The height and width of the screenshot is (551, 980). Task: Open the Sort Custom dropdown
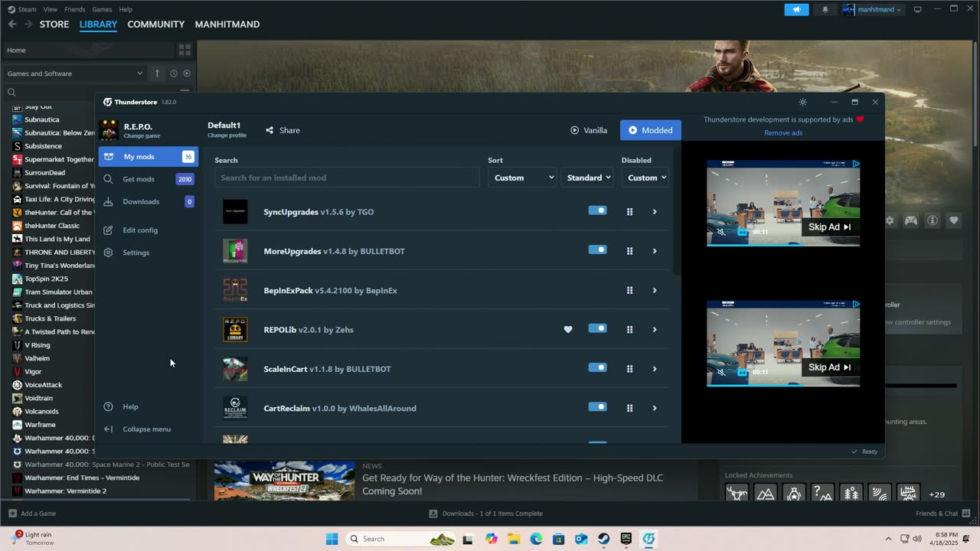(x=522, y=178)
